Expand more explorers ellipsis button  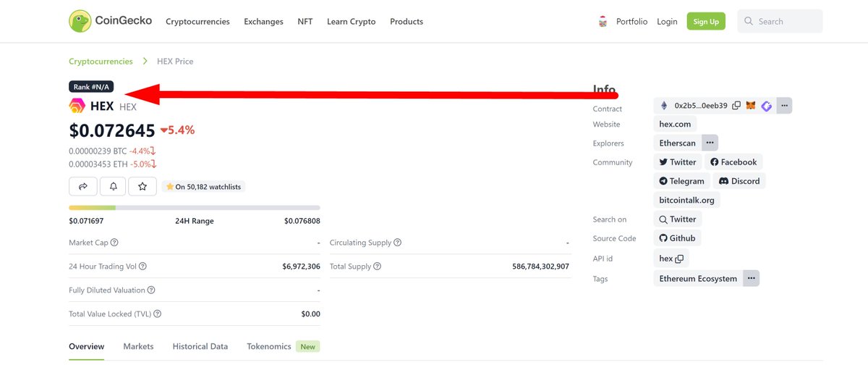[710, 143]
